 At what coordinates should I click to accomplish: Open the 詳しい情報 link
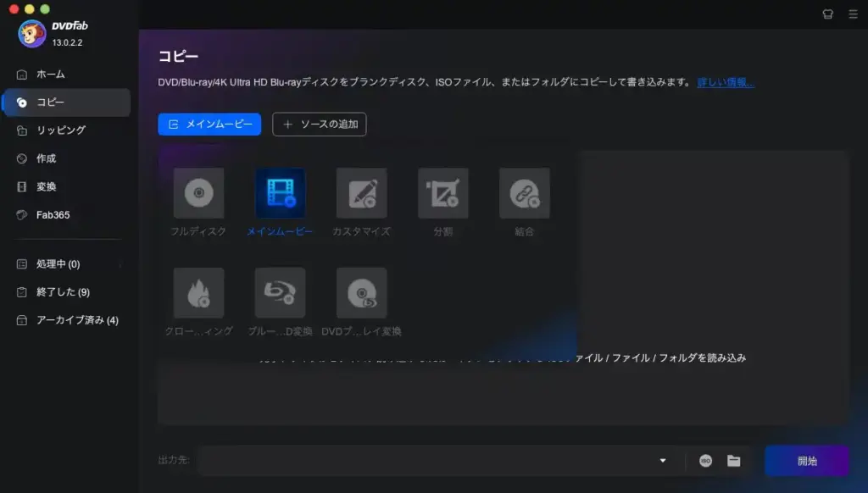[x=725, y=82]
